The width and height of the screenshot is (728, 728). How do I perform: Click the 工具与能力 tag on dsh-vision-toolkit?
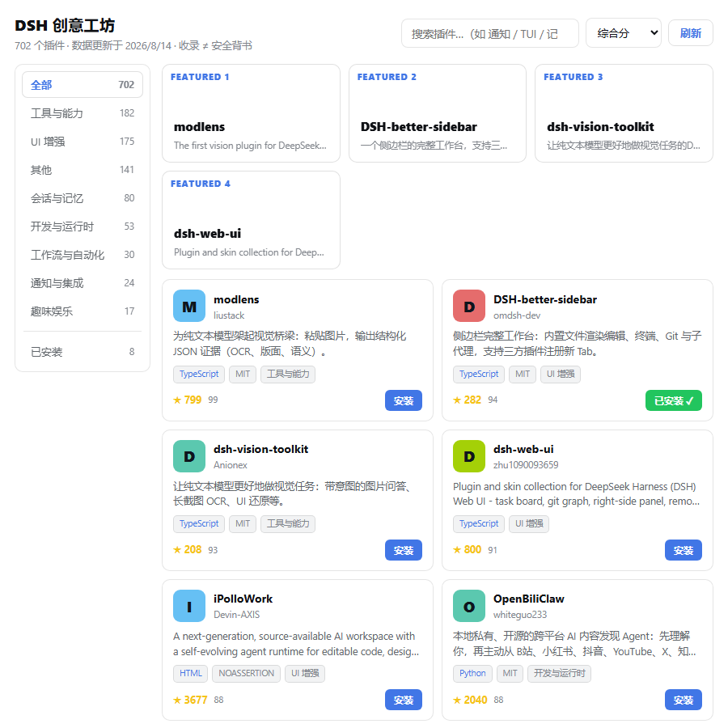point(288,523)
